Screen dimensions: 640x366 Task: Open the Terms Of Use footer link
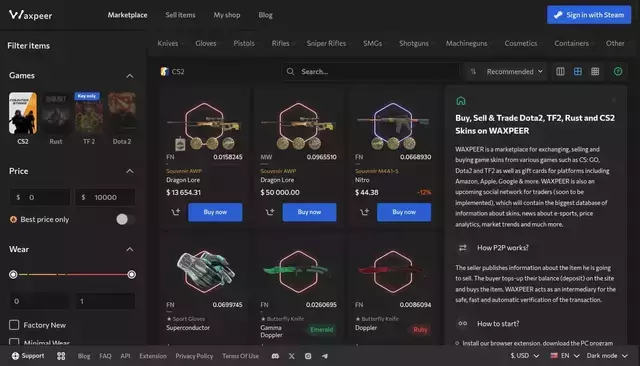click(240, 356)
